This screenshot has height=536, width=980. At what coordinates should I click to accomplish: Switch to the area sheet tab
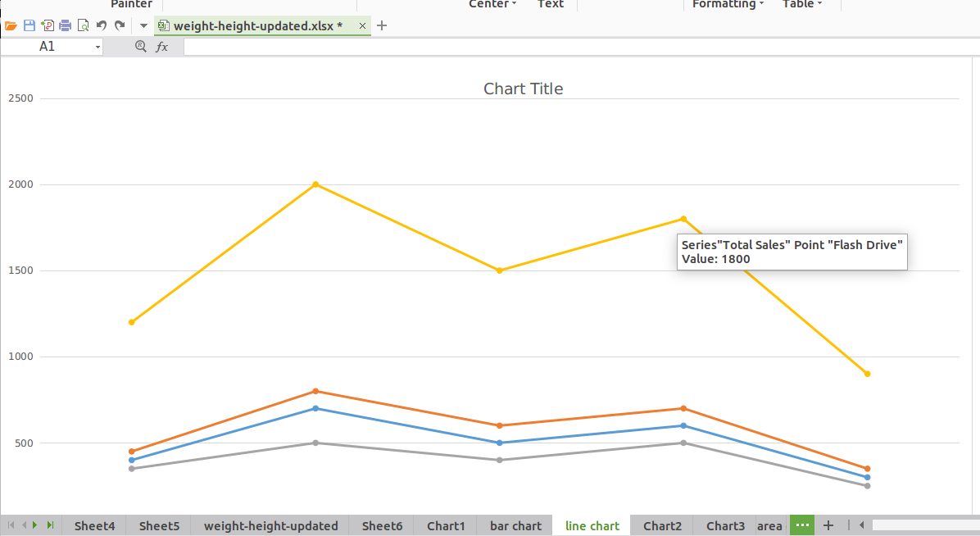tap(770, 526)
